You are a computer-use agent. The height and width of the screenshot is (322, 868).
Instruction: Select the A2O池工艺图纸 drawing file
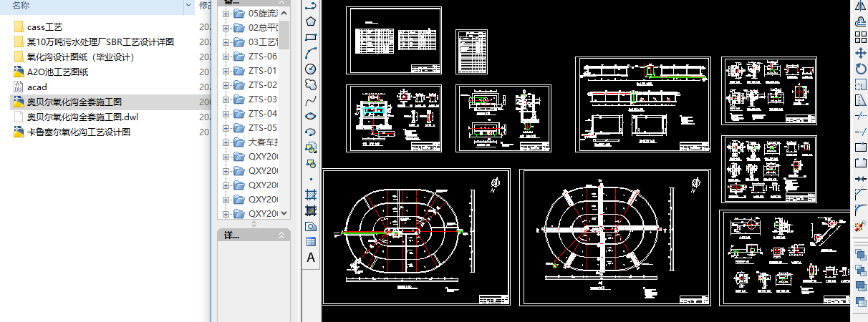58,72
